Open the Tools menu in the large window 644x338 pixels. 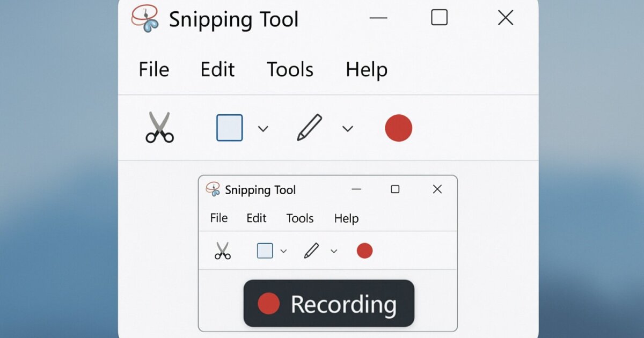click(290, 70)
